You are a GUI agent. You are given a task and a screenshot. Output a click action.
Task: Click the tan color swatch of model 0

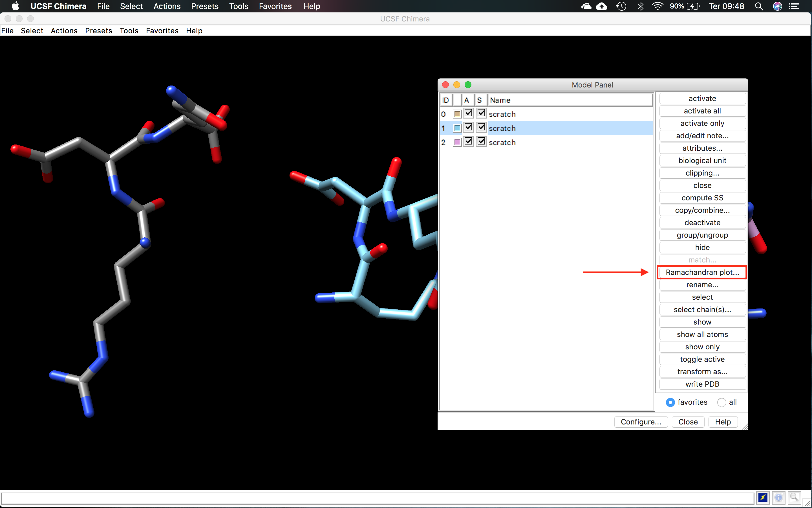click(457, 114)
